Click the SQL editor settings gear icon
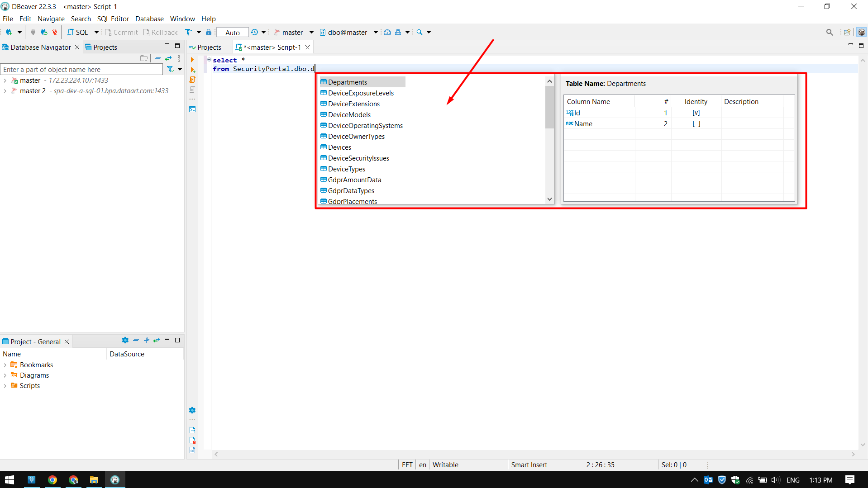The width and height of the screenshot is (868, 488). 192,410
